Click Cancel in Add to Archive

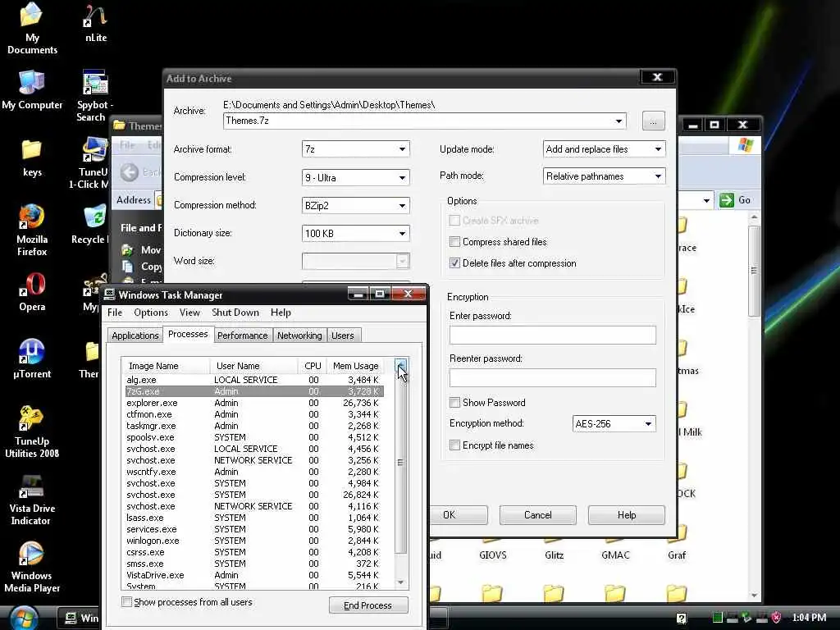pos(538,515)
